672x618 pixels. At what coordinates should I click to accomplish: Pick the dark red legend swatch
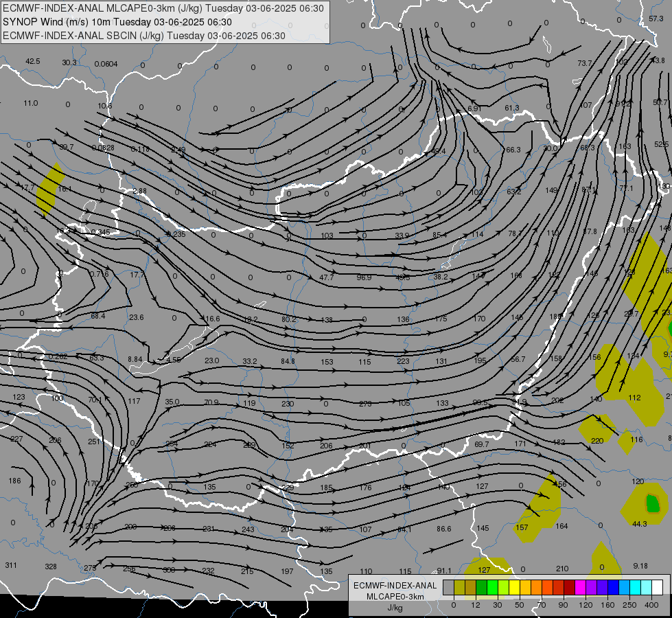click(x=570, y=587)
